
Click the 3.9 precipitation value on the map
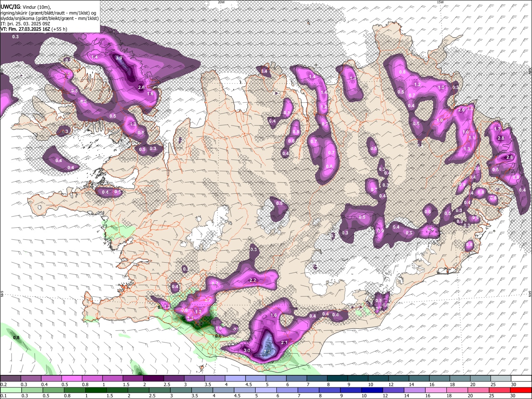tap(119, 58)
